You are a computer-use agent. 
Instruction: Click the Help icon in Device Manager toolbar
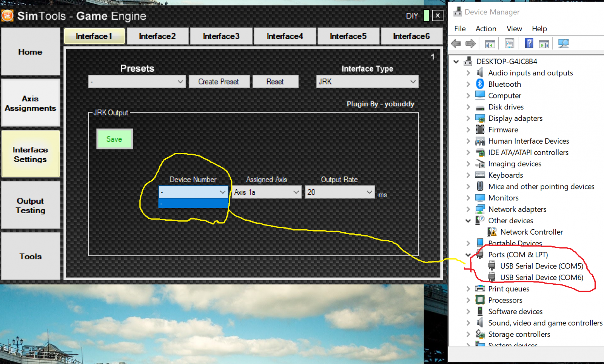[x=529, y=43]
